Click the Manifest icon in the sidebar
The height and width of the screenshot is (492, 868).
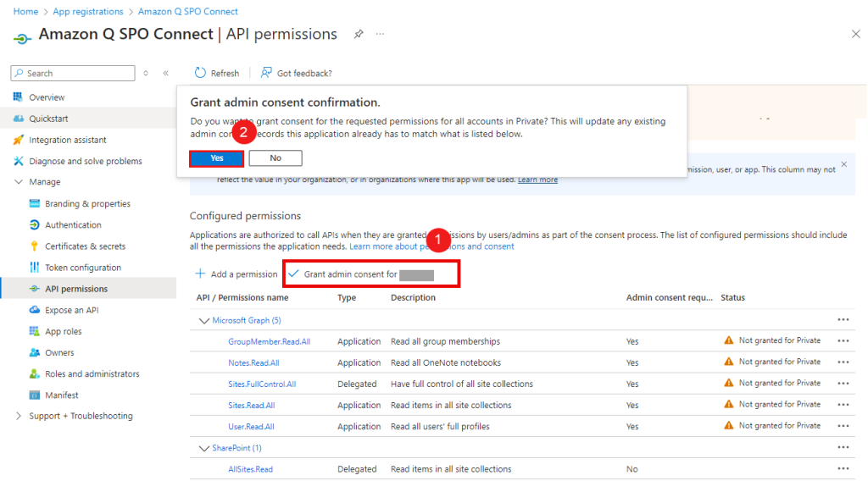coord(34,395)
